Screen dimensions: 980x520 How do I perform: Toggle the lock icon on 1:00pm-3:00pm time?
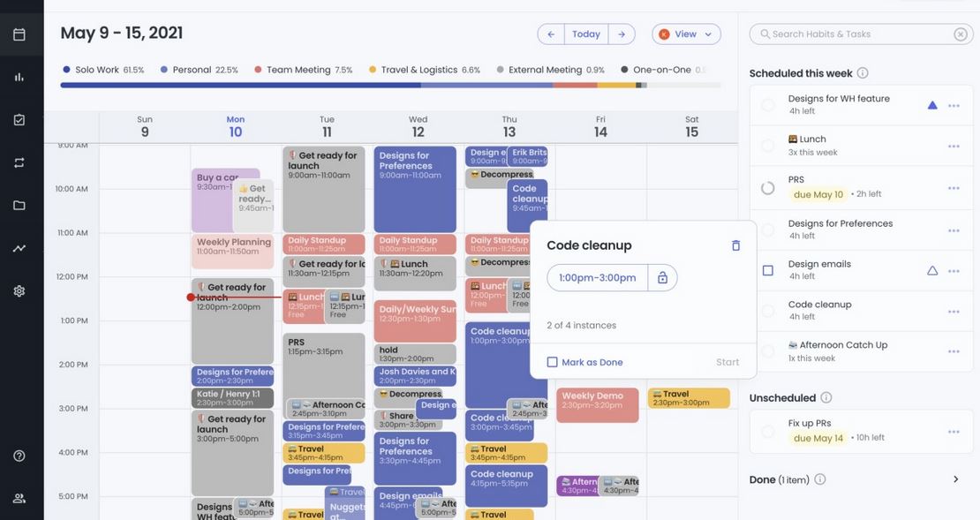tap(662, 277)
